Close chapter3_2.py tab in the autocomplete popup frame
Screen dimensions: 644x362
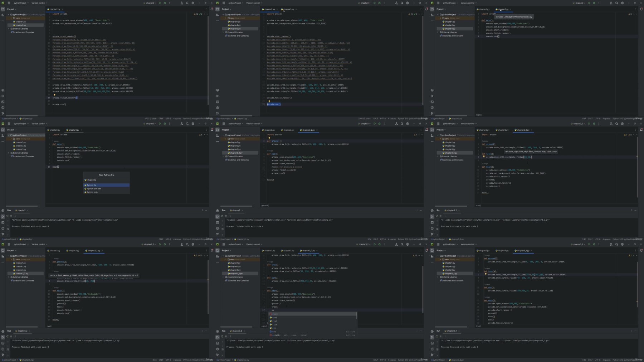317,251
